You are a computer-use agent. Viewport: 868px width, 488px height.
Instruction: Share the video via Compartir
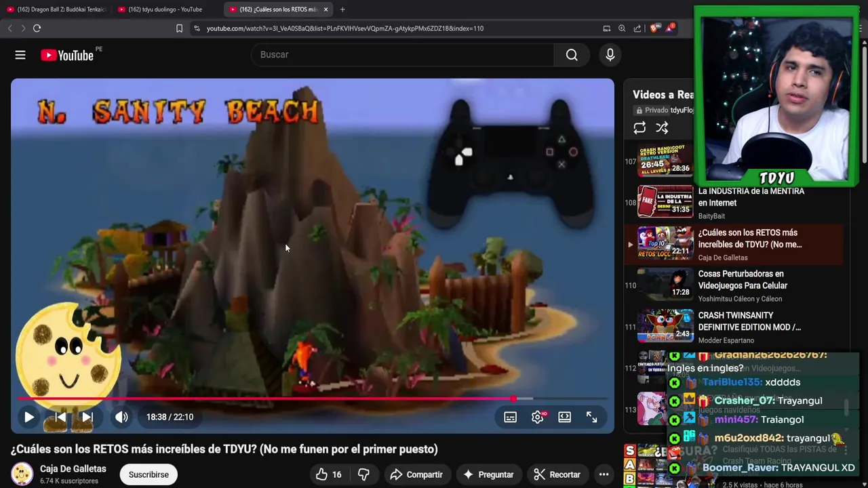pyautogui.click(x=416, y=474)
